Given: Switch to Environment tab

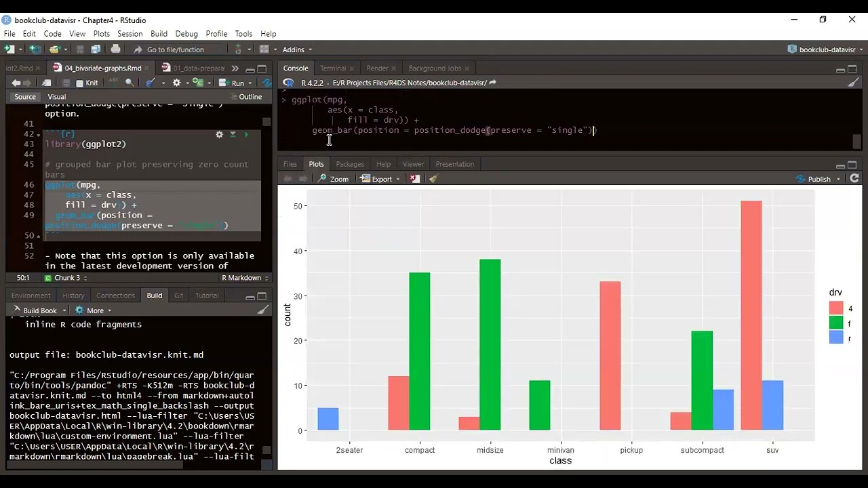Looking at the screenshot, I should 31,296.
